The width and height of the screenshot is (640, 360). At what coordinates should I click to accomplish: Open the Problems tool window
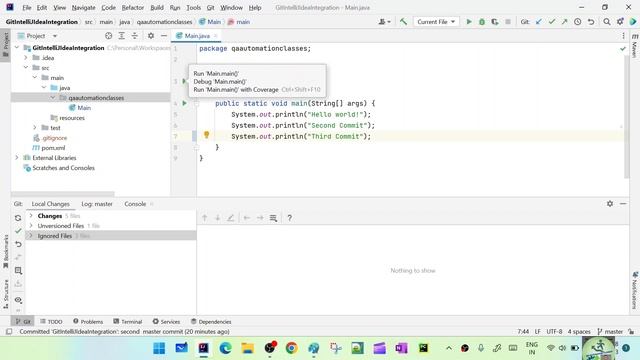(88, 322)
